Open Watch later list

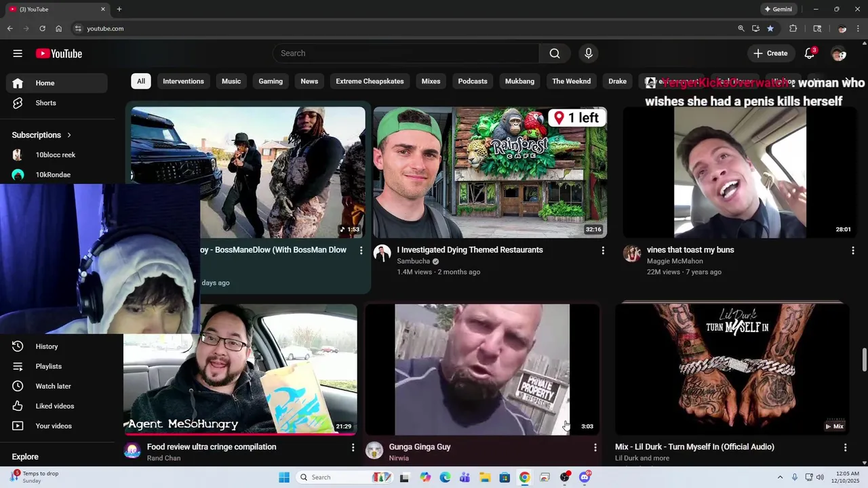[57, 386]
